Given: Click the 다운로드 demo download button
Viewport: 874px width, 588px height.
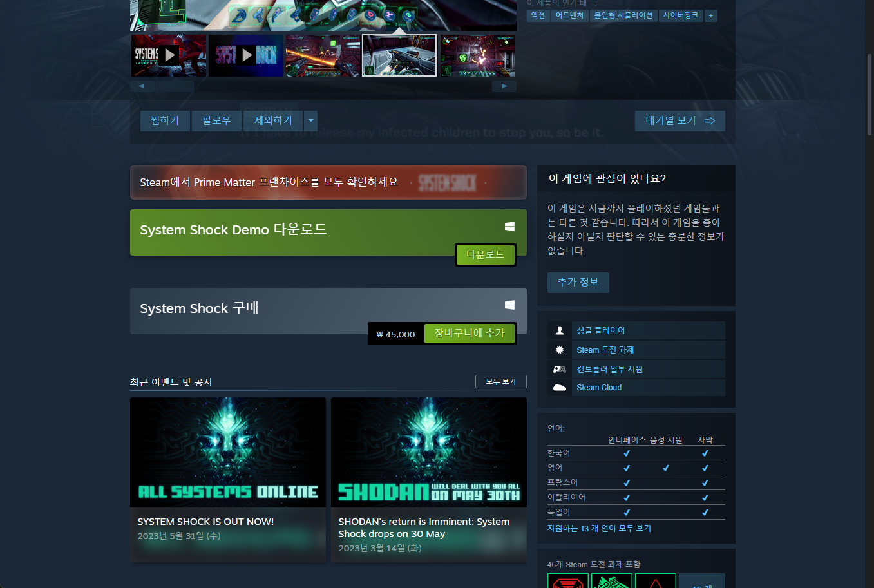Looking at the screenshot, I should [486, 254].
